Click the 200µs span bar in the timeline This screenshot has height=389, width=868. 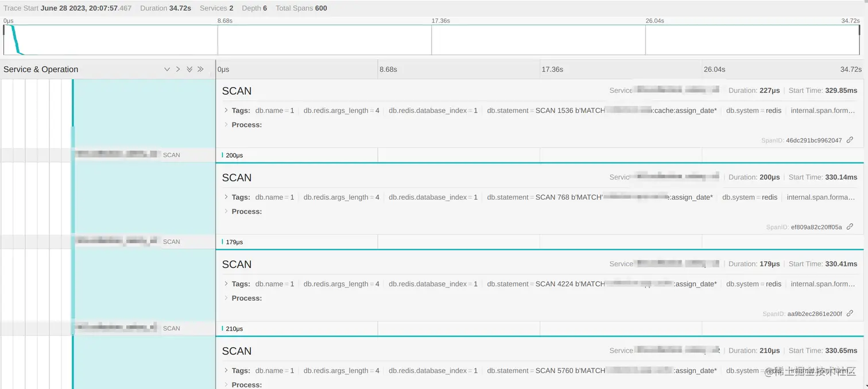[x=223, y=155]
